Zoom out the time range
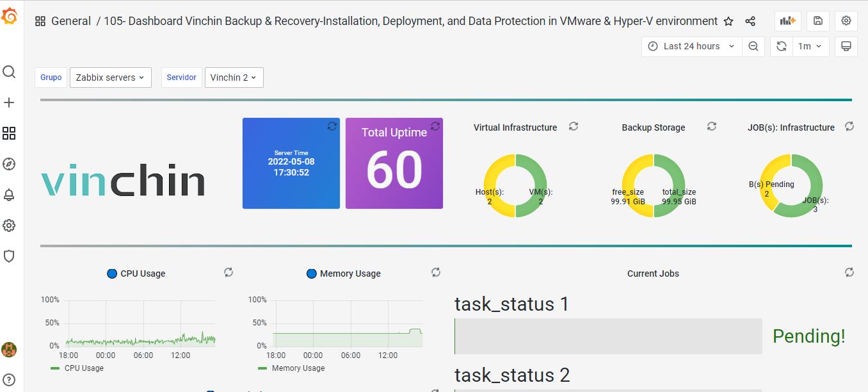Image resolution: width=868 pixels, height=392 pixels. tap(753, 46)
